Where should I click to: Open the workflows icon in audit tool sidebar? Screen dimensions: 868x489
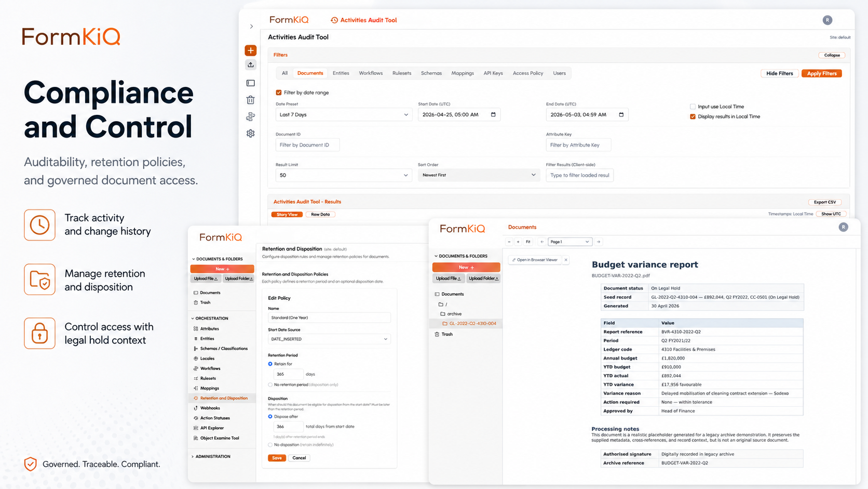click(251, 116)
